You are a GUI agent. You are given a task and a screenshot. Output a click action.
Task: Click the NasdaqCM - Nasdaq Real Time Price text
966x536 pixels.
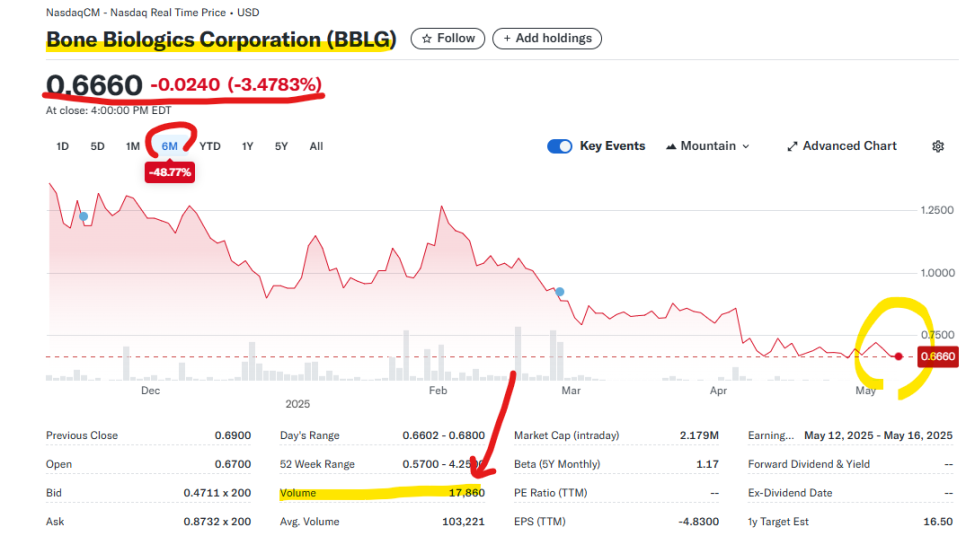(x=136, y=12)
